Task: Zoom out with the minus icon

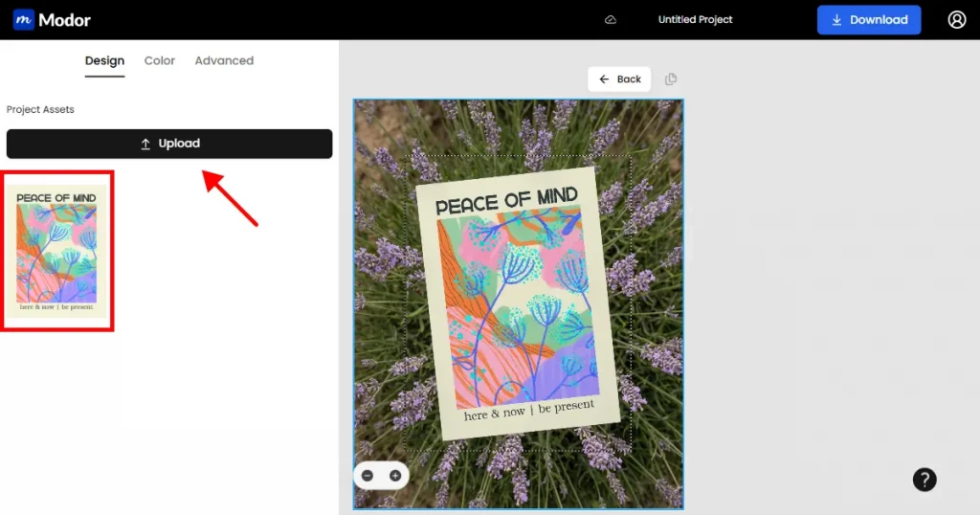Action: pyautogui.click(x=368, y=476)
